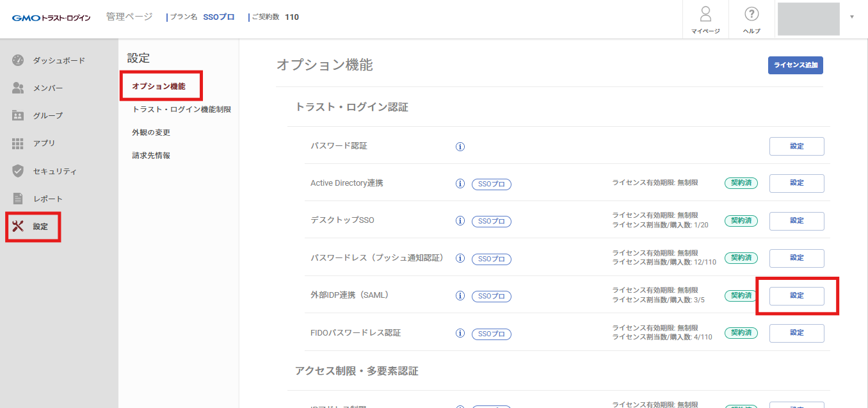This screenshot has height=408, width=868.
Task: Open 外観の変更 in the settings submenu
Action: point(151,133)
